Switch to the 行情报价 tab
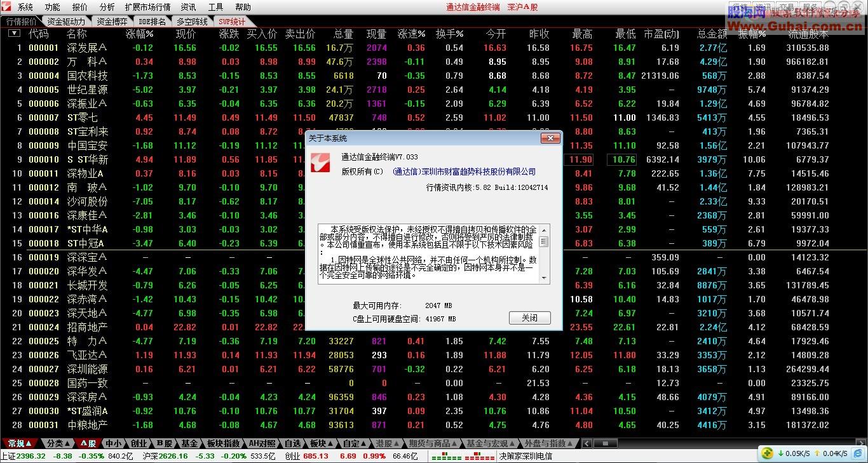This screenshot has height=463, width=868. 22,21
